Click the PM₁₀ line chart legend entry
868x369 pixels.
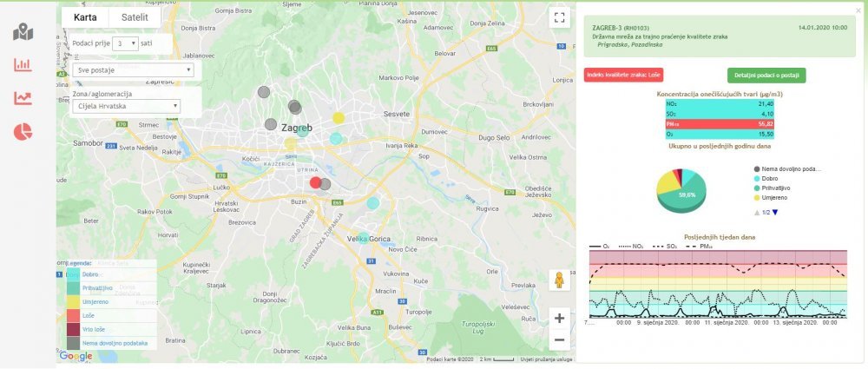(700, 246)
